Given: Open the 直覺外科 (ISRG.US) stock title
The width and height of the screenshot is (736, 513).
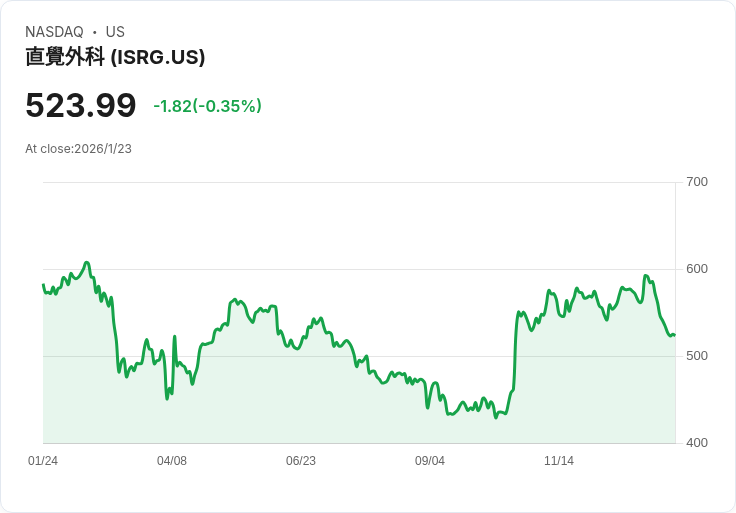Looking at the screenshot, I should click(115, 57).
